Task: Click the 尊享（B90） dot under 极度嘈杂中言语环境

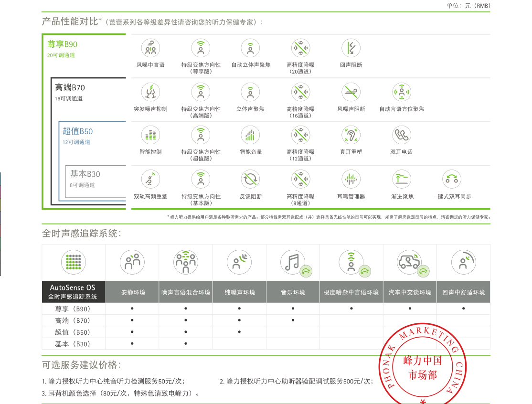Action: (351, 308)
